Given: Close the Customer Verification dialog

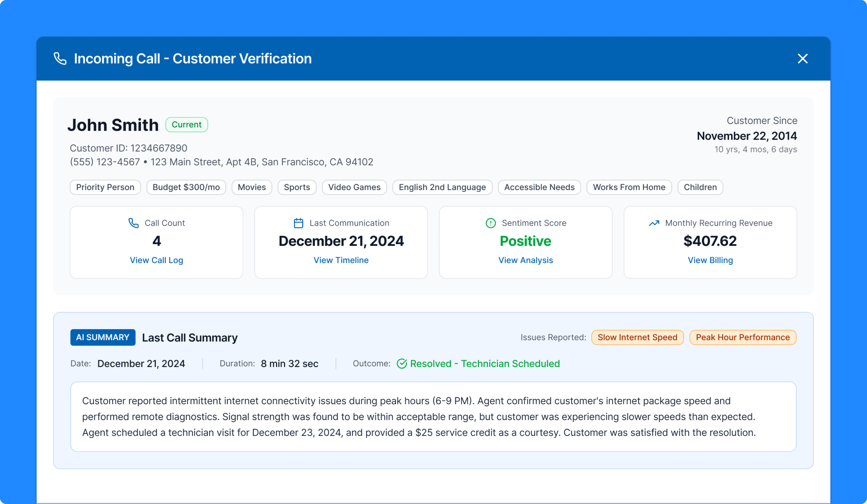Looking at the screenshot, I should tap(802, 59).
